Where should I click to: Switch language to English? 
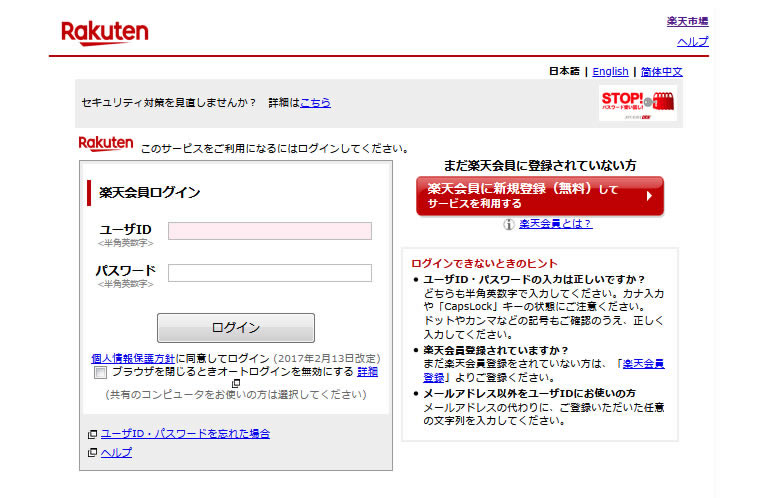click(610, 71)
